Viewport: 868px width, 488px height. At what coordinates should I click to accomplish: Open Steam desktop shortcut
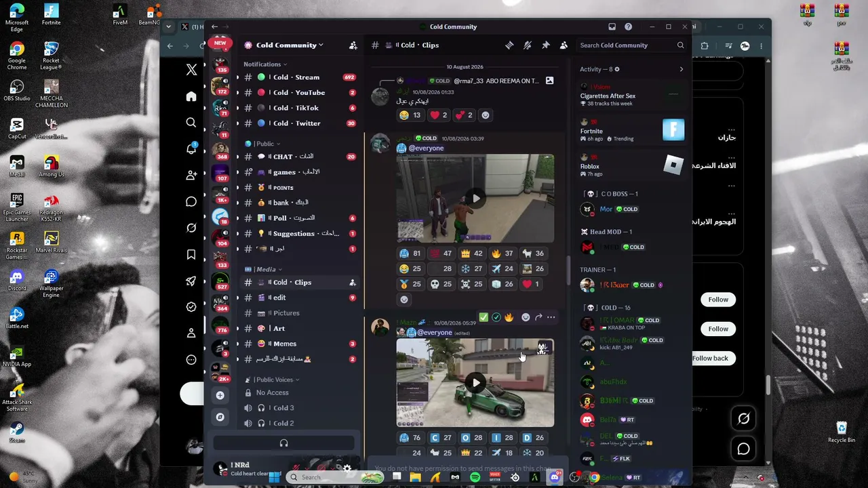(x=17, y=432)
